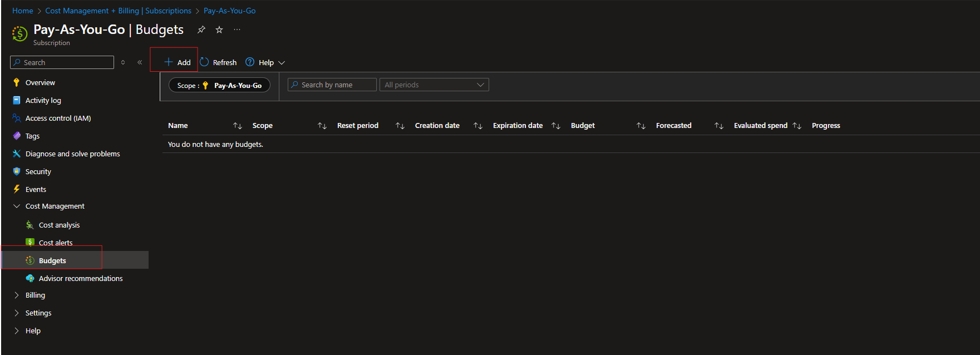
Task: Sort by Creation date column arrows
Action: [x=478, y=126]
